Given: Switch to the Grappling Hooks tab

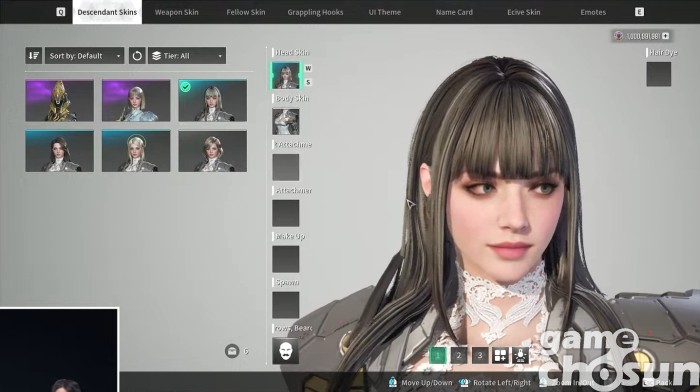Looking at the screenshot, I should pyautogui.click(x=315, y=12).
